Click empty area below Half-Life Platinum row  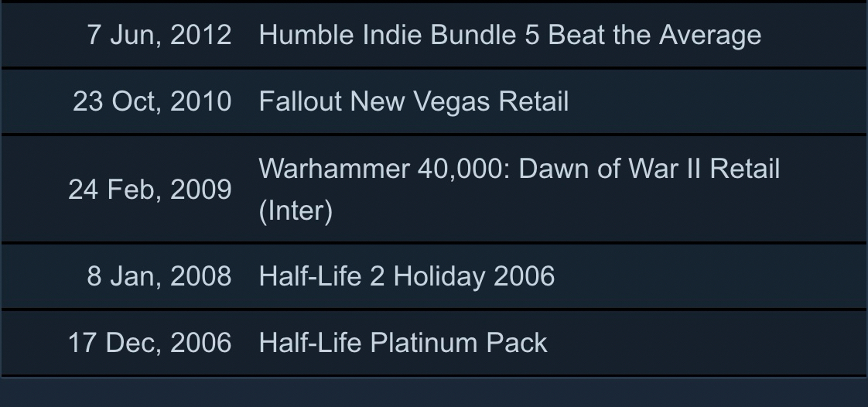(433, 392)
